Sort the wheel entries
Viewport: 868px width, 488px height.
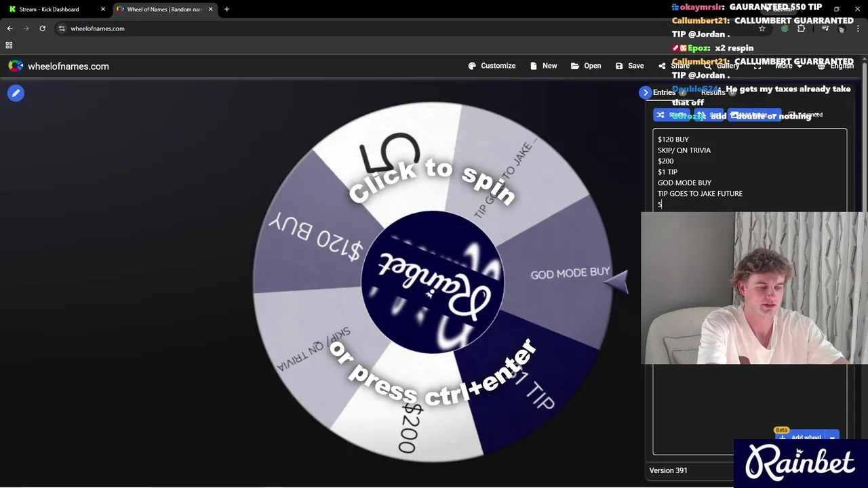point(709,115)
